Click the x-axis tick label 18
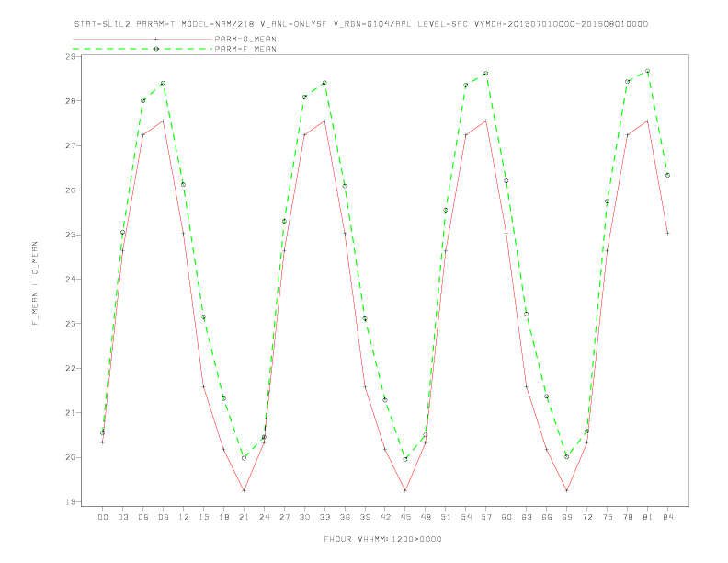This screenshot has height=563, width=728. point(223,517)
